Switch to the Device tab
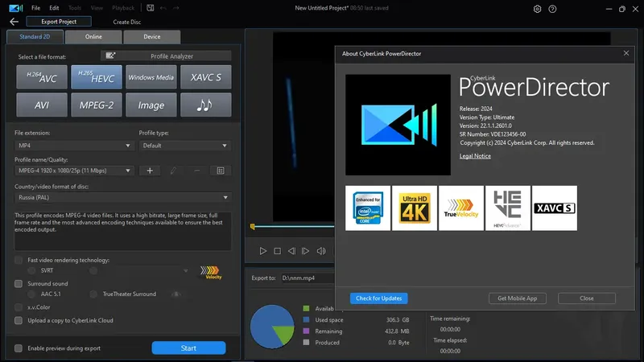644x362 pixels. (x=152, y=36)
